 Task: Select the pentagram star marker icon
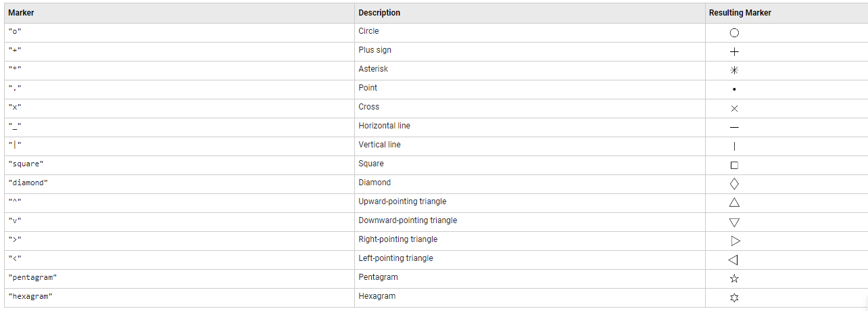point(734,279)
